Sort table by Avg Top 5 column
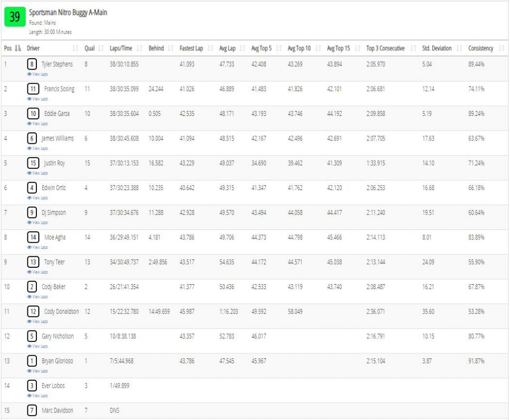 pyautogui.click(x=266, y=48)
